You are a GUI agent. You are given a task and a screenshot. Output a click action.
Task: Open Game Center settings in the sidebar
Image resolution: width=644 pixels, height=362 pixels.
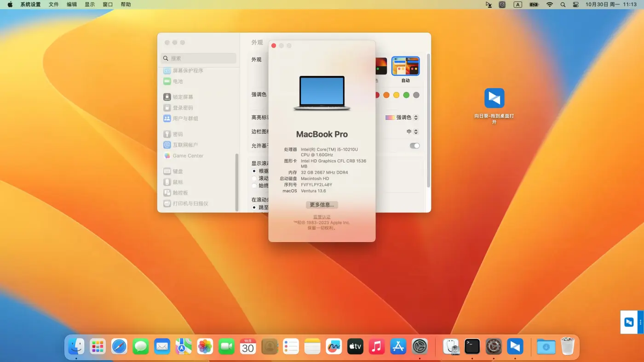click(x=187, y=156)
